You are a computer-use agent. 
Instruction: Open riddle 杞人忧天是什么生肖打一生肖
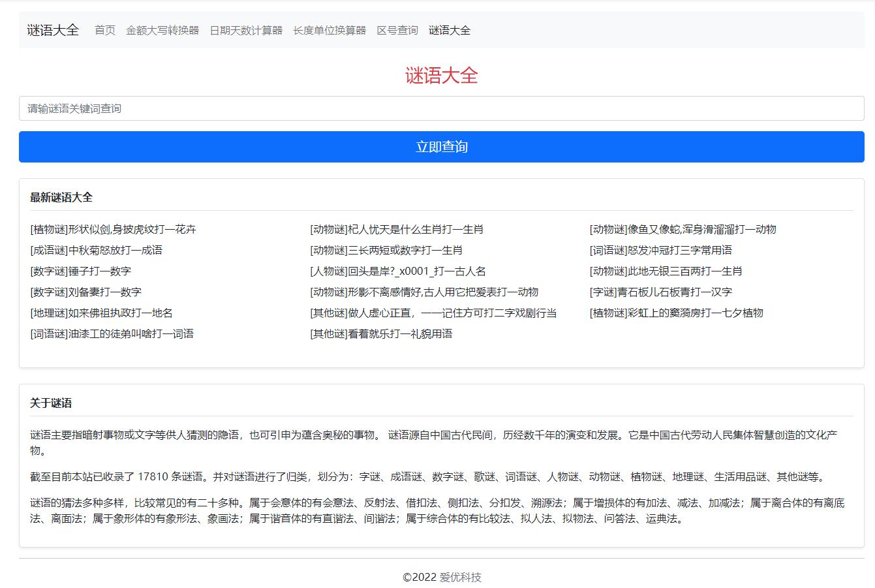397,229
